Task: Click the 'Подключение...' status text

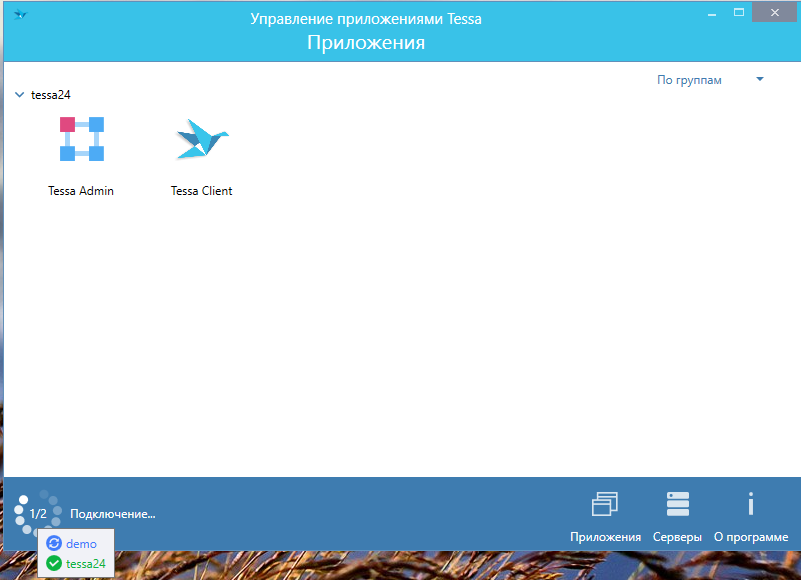Action: point(113,514)
